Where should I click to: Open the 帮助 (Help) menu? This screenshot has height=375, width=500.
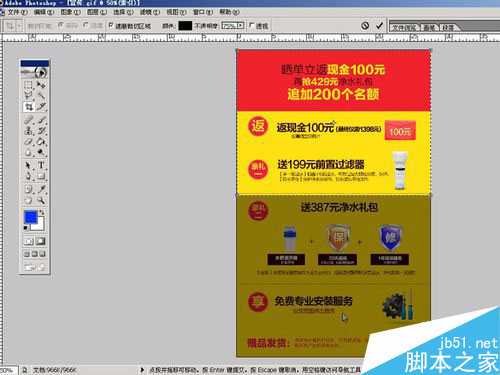coord(229,12)
